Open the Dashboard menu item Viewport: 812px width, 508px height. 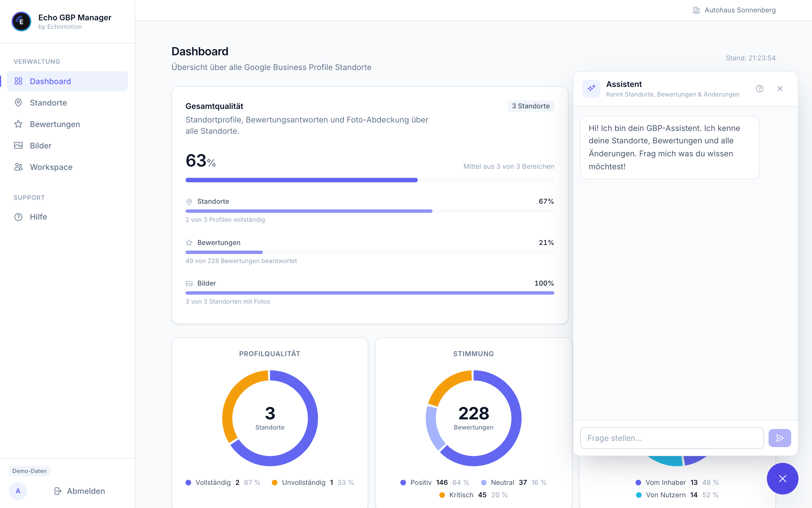pos(67,81)
